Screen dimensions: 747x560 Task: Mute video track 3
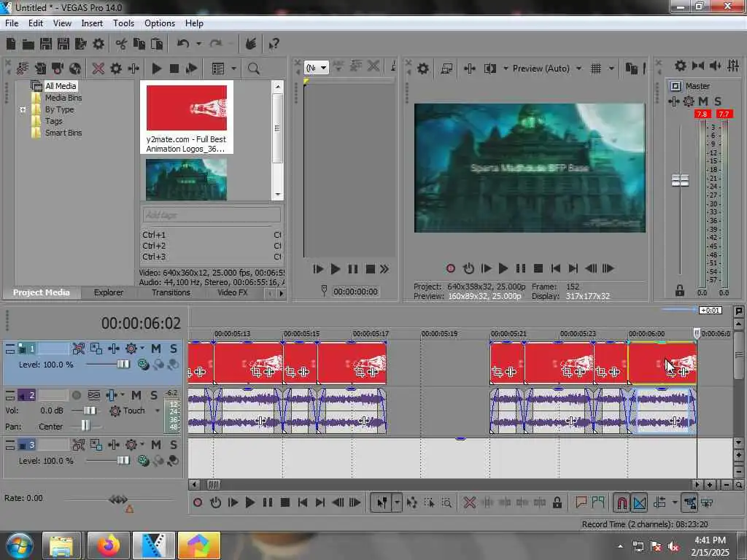pyautogui.click(x=156, y=445)
